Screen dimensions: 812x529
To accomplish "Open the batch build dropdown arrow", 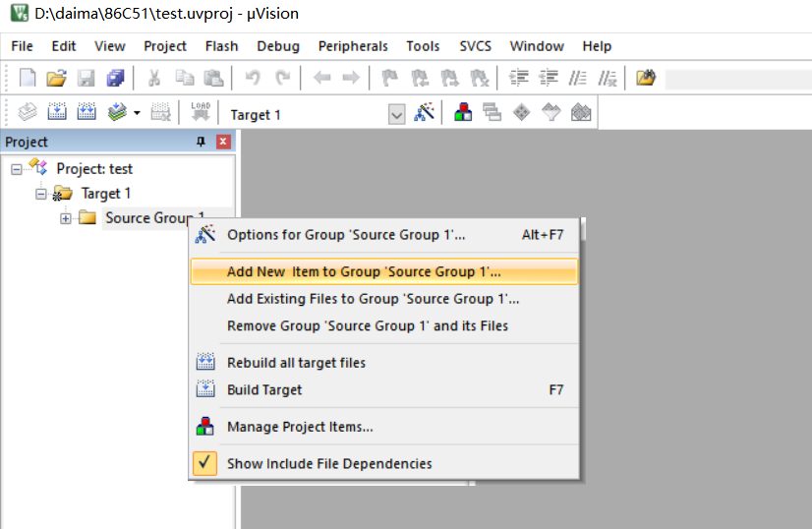I will pos(137,112).
